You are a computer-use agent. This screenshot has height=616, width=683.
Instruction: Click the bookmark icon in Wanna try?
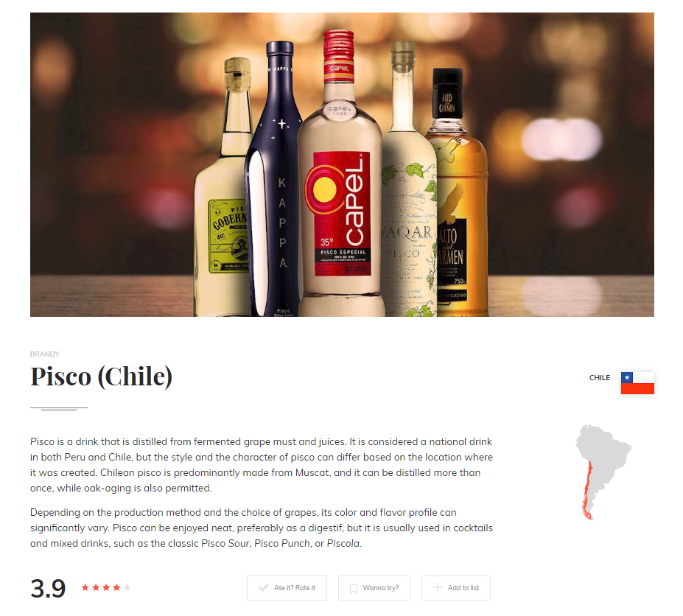(354, 589)
